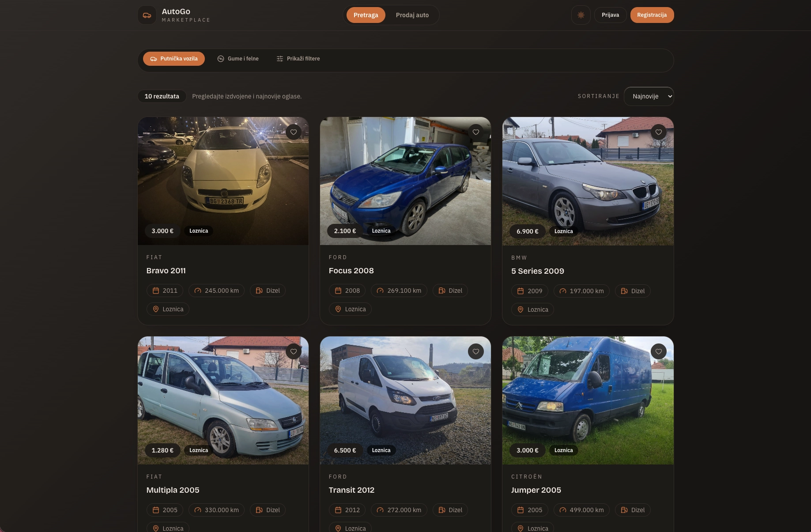
Task: Favorite the BMW 5 Series 2009 listing
Action: (x=659, y=132)
